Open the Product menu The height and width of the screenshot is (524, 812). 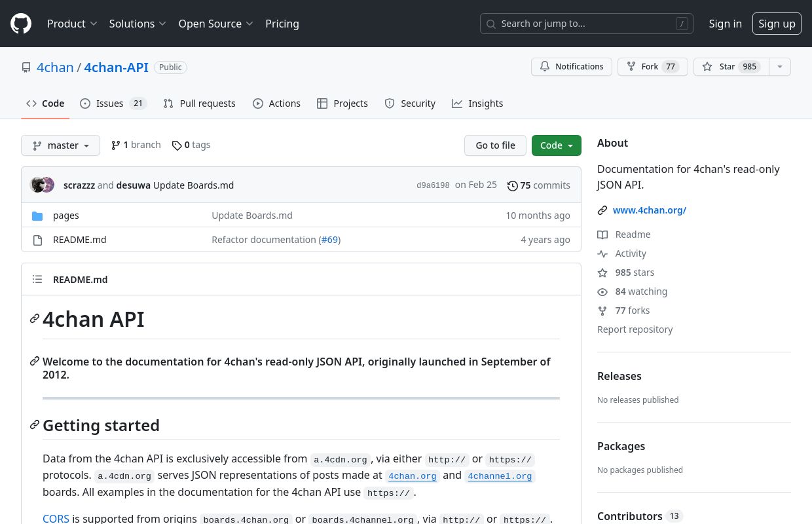click(72, 24)
